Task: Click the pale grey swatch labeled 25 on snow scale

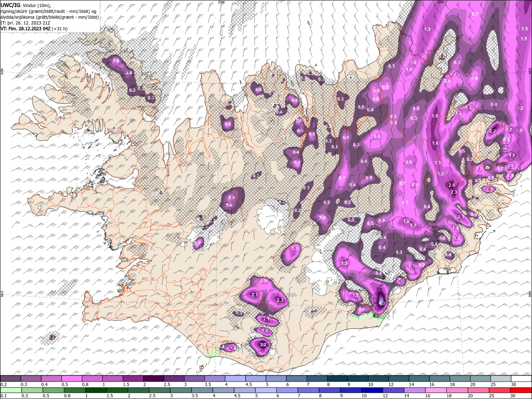Action: point(501,378)
